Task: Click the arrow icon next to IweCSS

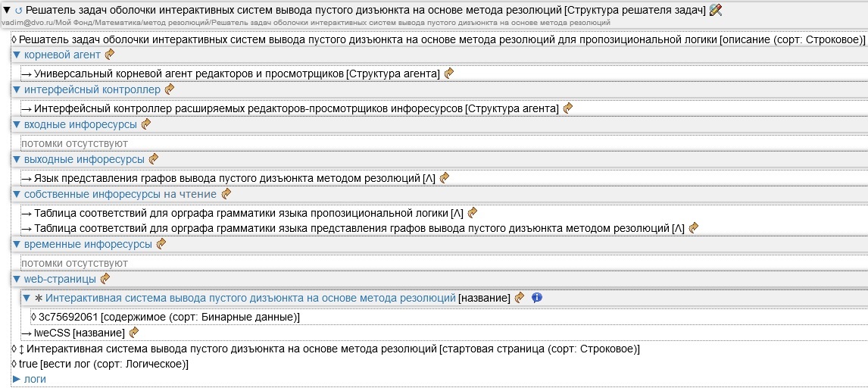Action: point(134,332)
